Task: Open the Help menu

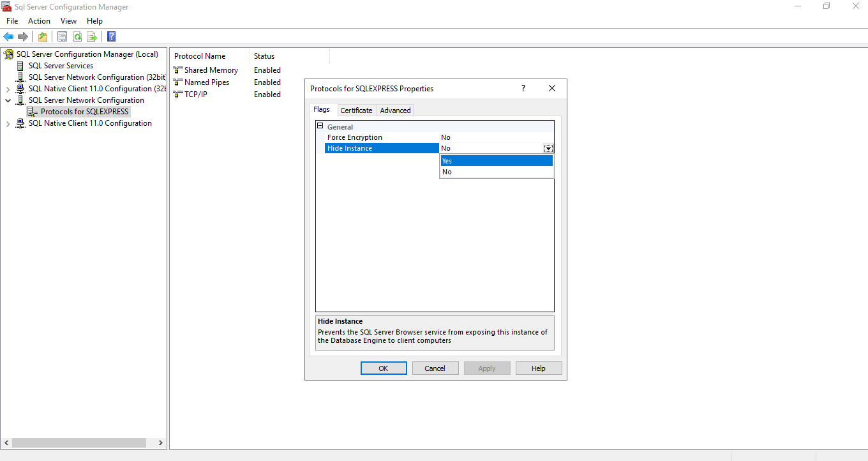Action: [94, 21]
